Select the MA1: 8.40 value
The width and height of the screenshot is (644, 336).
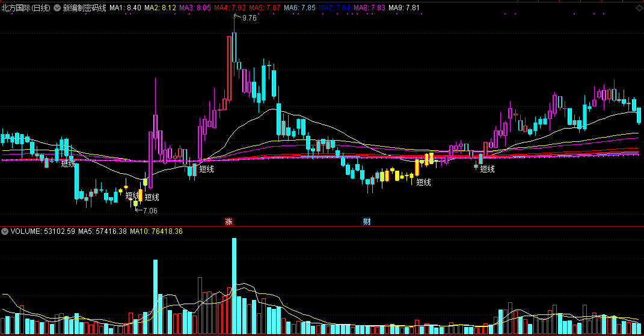click(x=125, y=8)
